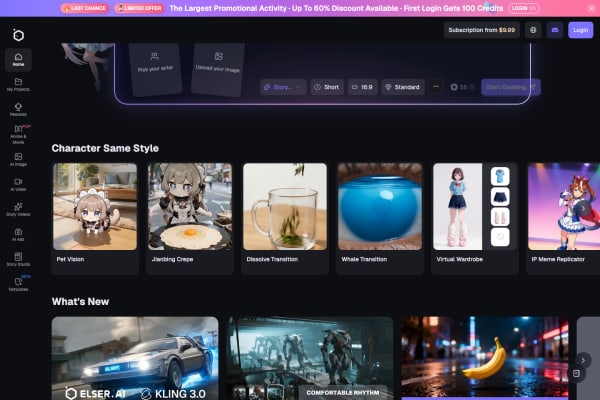The height and width of the screenshot is (400, 600).
Task: Expand the Story mode dropdown
Action: [x=283, y=87]
